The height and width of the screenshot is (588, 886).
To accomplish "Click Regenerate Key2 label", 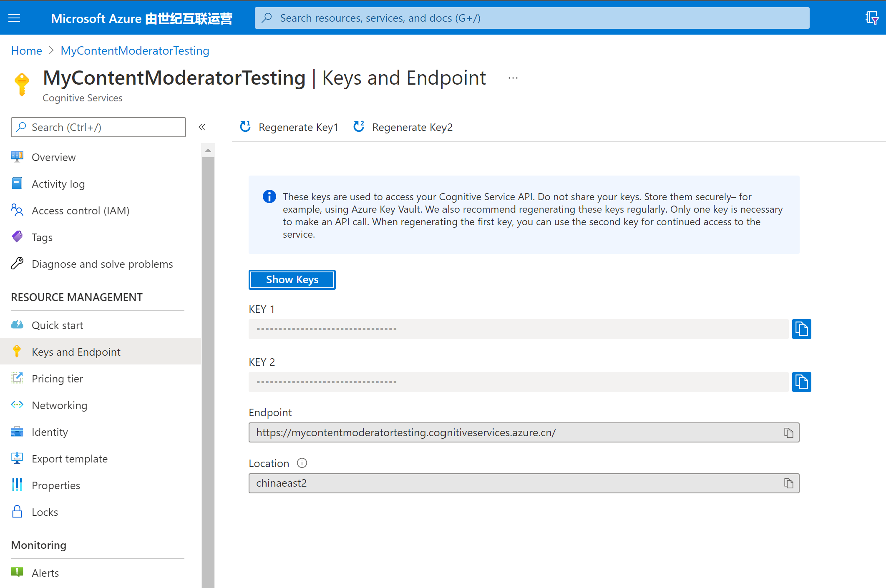I will (412, 127).
